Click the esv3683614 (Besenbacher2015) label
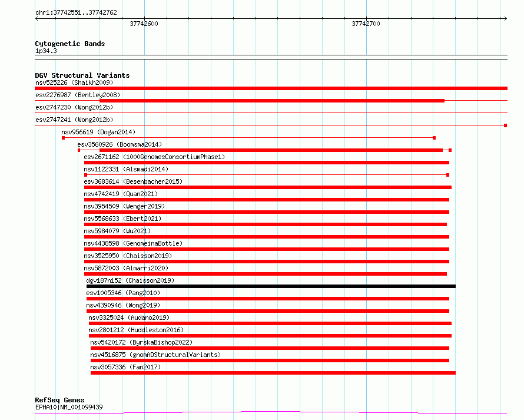The width and height of the screenshot is (524, 420). tap(133, 181)
